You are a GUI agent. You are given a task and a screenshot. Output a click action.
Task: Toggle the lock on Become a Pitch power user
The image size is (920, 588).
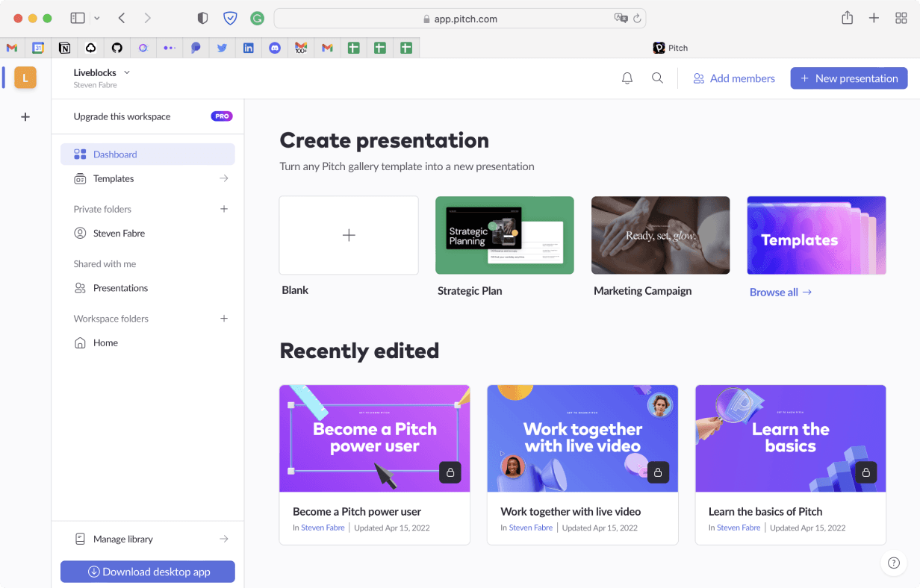point(449,472)
